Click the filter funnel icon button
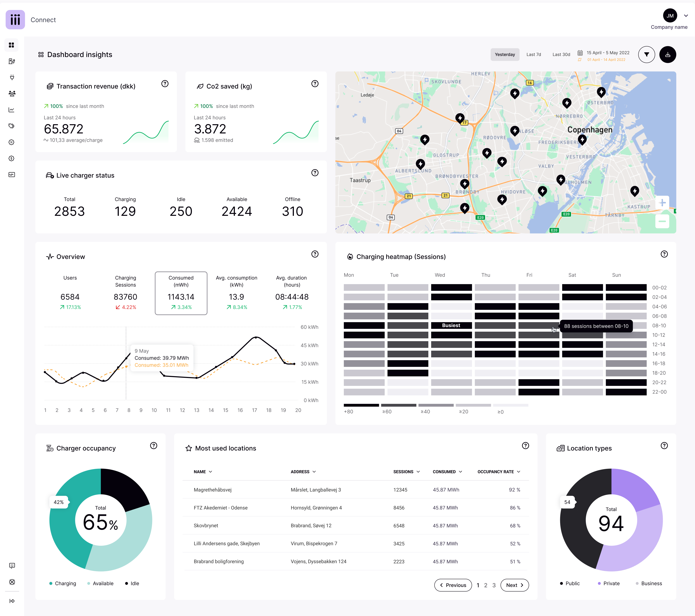695x616 pixels. (x=646, y=55)
